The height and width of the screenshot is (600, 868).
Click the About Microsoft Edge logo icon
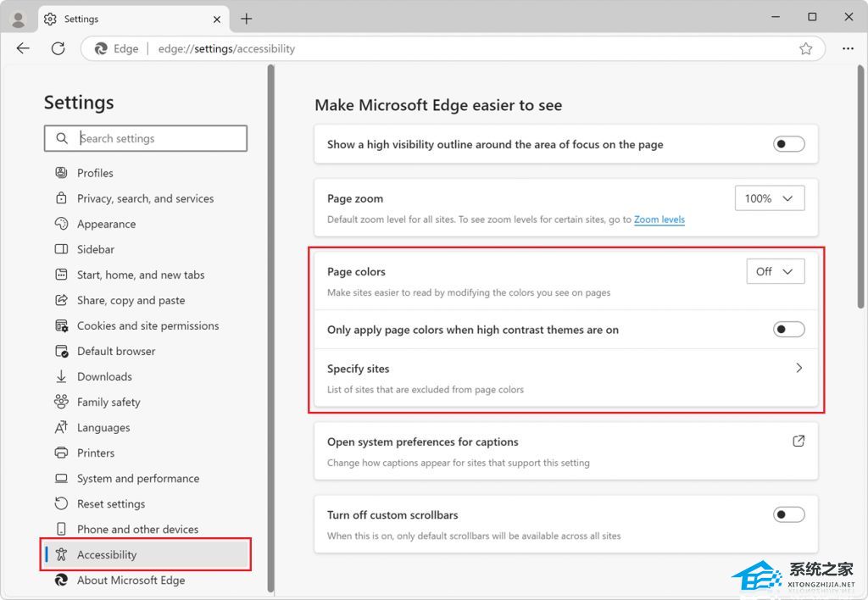point(61,580)
